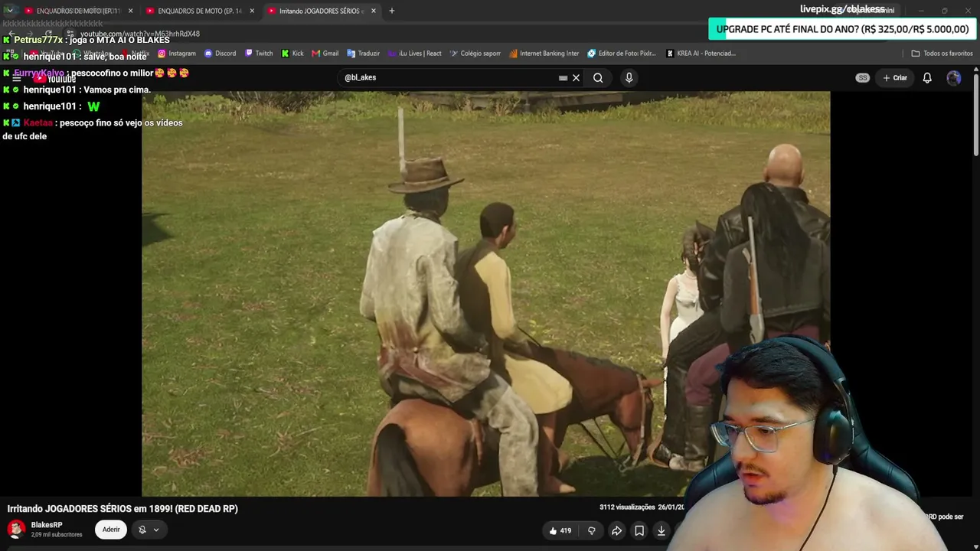Open the Colégio bookmark

pos(475,54)
